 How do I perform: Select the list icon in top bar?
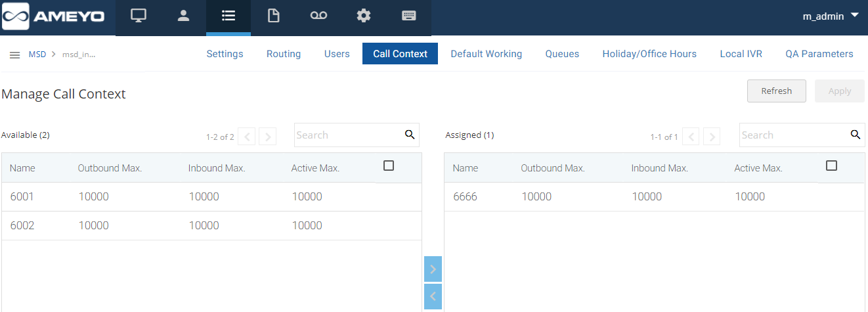pos(228,16)
